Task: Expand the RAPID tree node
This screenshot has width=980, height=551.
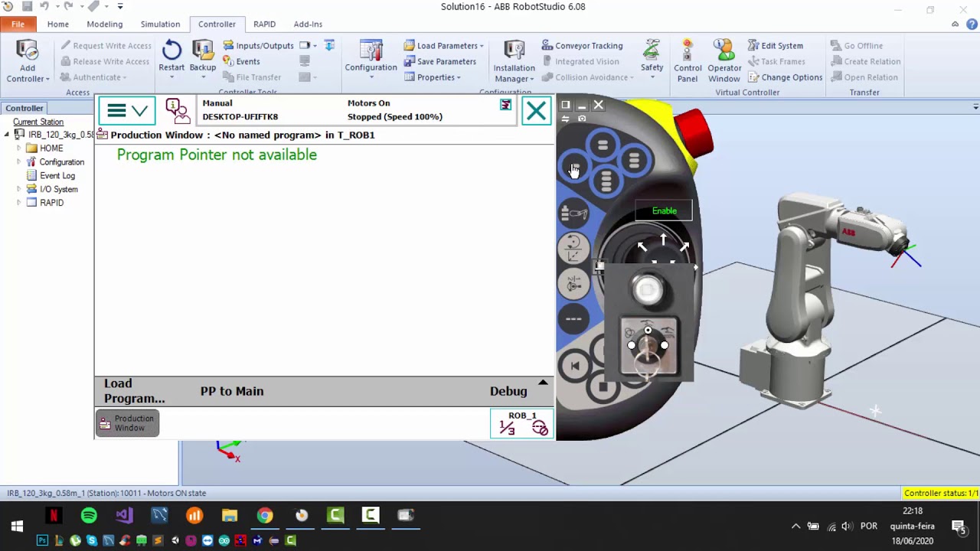Action: (19, 203)
